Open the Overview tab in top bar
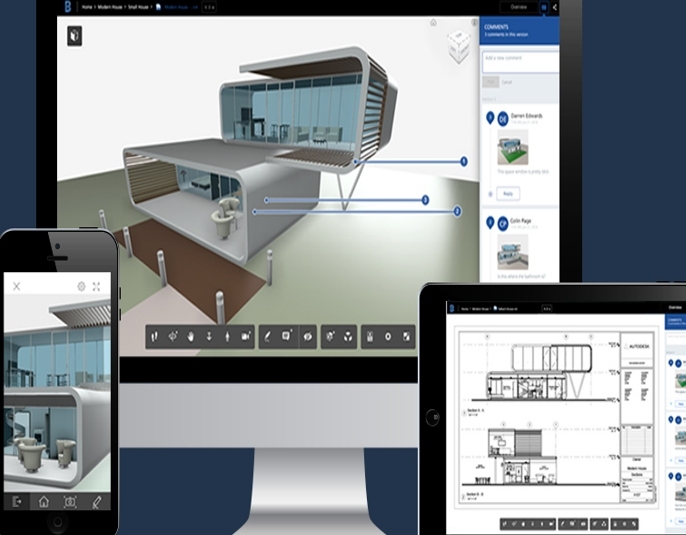This screenshot has height=535, width=686. coord(518,7)
